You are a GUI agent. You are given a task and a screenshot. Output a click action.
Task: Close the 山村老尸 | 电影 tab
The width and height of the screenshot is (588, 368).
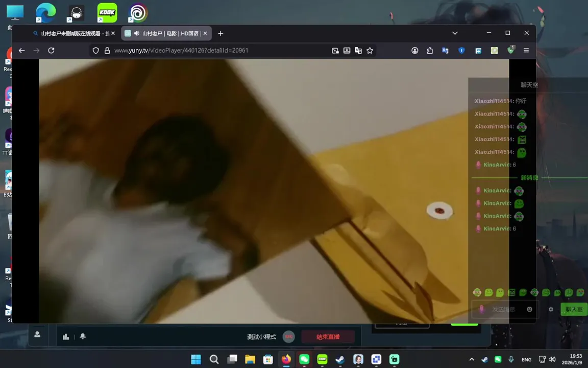pos(205,33)
